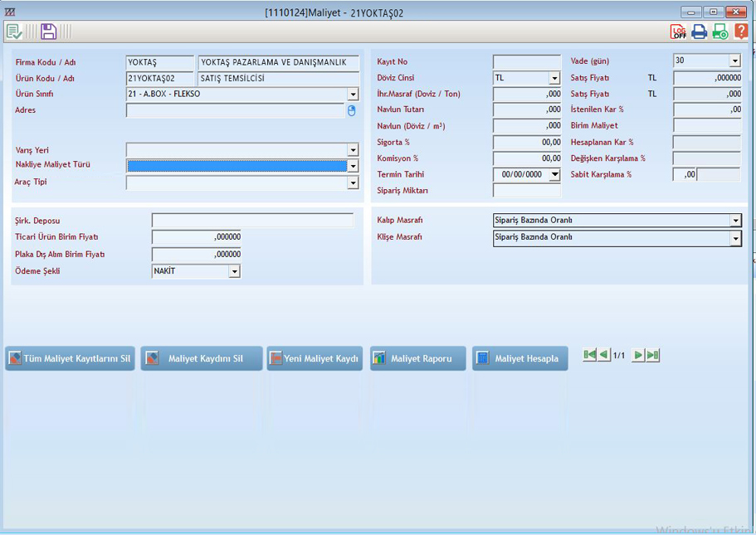Viewport: 756px width, 535px height.
Task: Go to the next record
Action: (x=637, y=355)
